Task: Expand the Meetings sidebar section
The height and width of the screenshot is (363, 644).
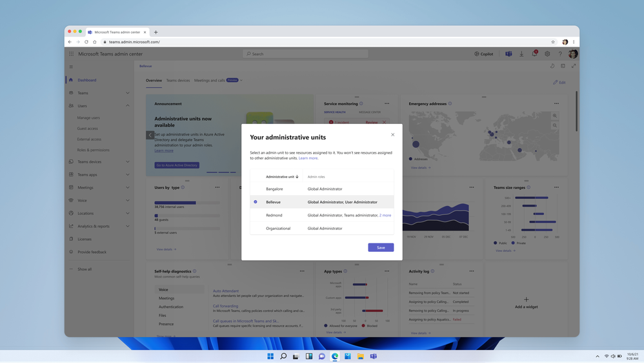Action: (127, 187)
